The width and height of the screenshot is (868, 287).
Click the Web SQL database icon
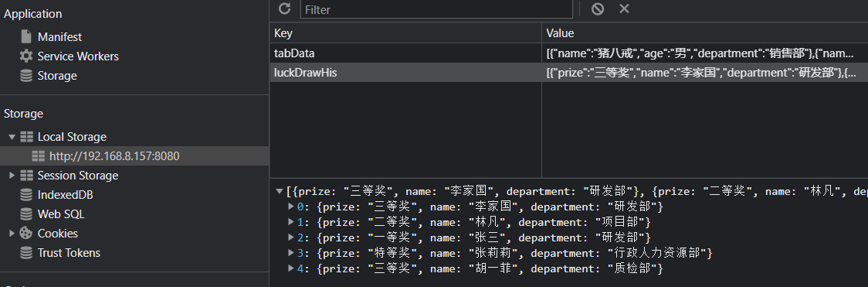tap(26, 214)
